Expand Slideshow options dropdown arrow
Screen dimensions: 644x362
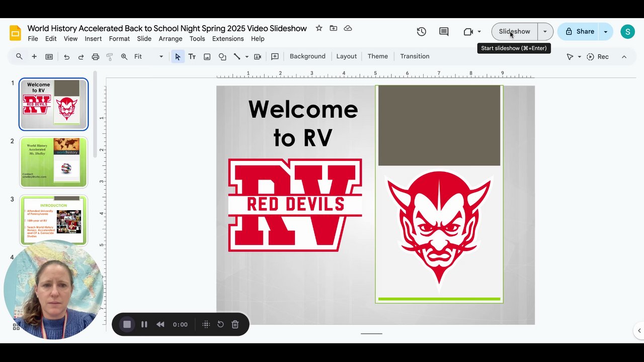[545, 32]
